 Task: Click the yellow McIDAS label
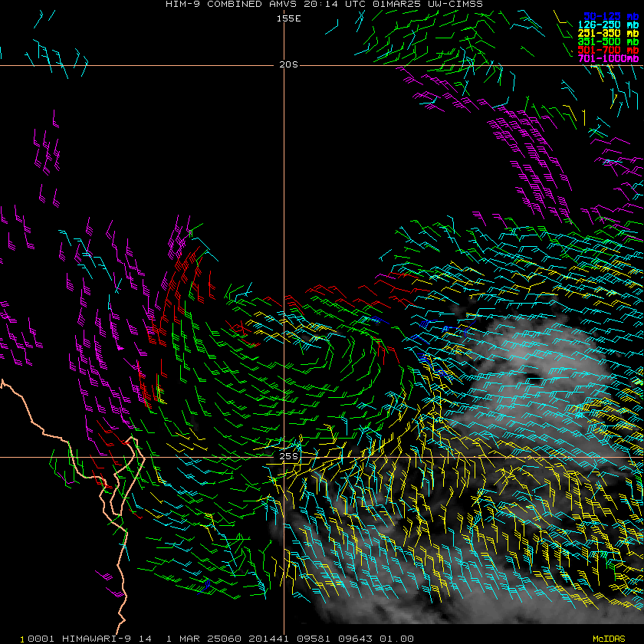point(609,639)
